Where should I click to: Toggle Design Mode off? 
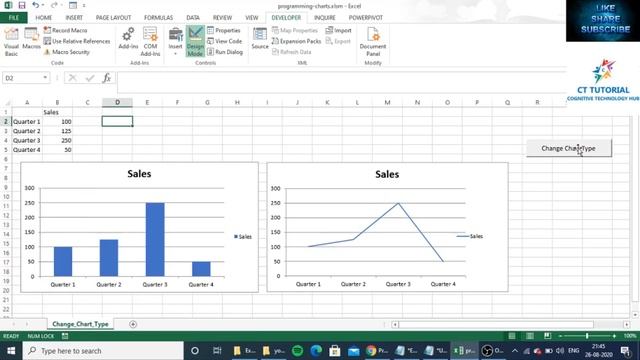coord(195,42)
